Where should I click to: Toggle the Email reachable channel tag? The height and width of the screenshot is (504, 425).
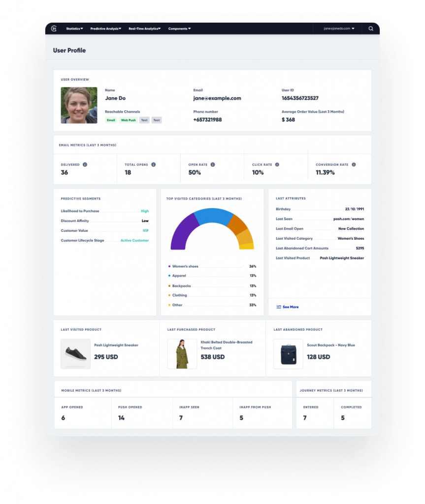tap(111, 120)
